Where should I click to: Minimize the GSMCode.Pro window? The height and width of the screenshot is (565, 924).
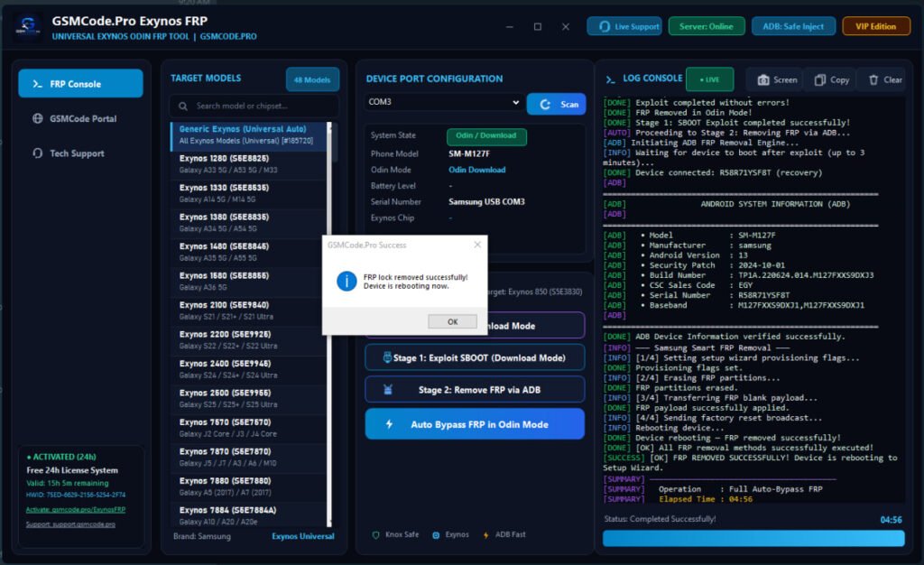point(509,26)
